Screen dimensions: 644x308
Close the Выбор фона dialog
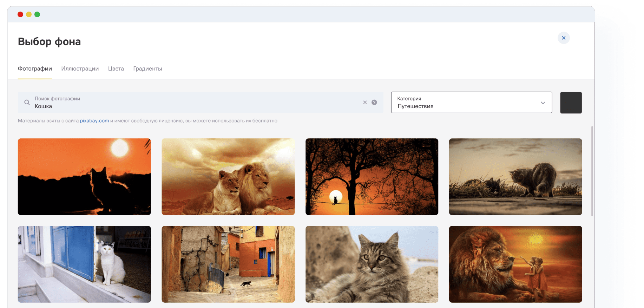coord(564,38)
